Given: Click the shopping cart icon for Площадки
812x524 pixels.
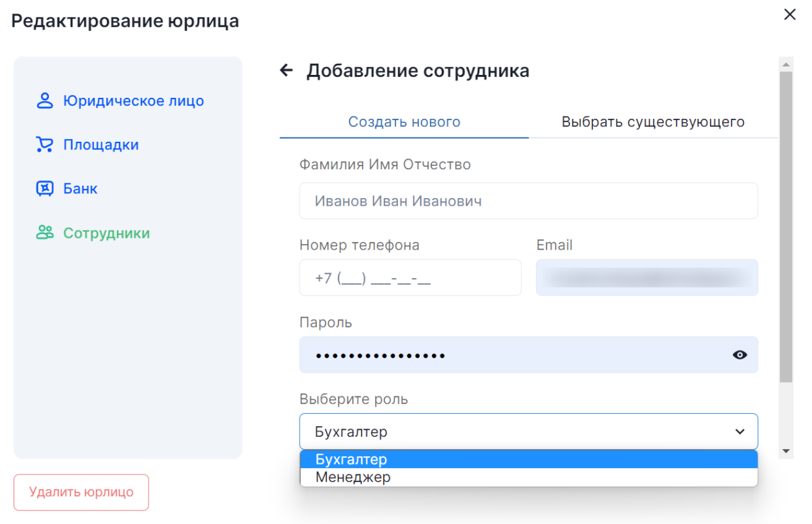Looking at the screenshot, I should pos(45,145).
